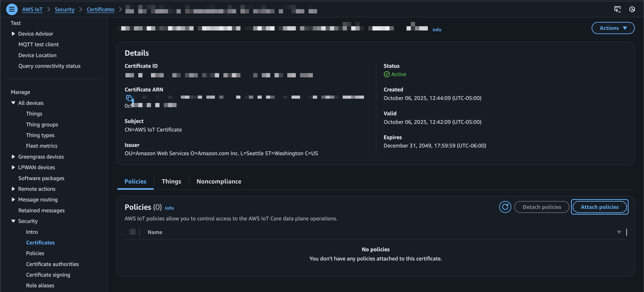The width and height of the screenshot is (644, 292).
Task: Open MQTT test client in sidebar
Action: point(39,45)
